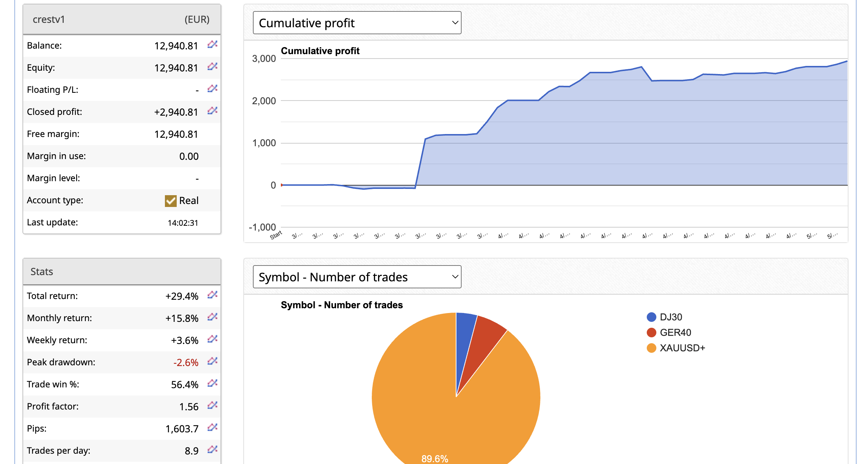This screenshot has width=868, height=464.
Task: Click the chart icon beside Closed profit
Action: point(212,111)
